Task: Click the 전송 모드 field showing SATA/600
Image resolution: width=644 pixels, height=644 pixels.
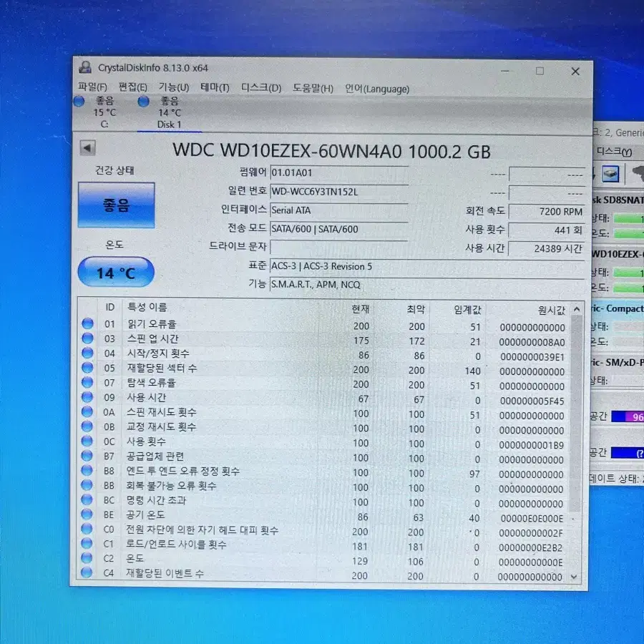Action: [339, 229]
